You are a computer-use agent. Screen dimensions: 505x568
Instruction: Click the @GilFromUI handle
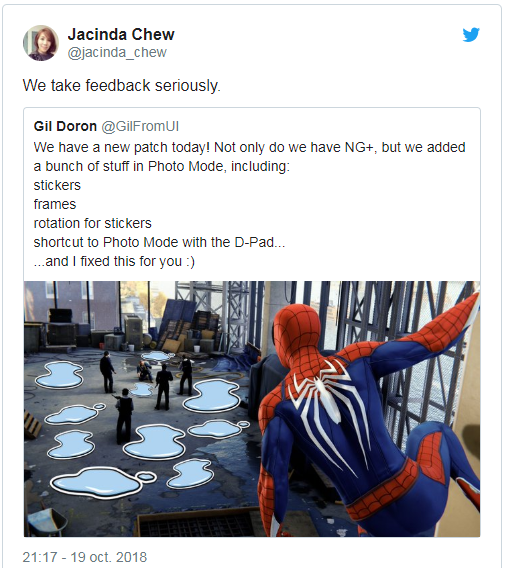140,126
